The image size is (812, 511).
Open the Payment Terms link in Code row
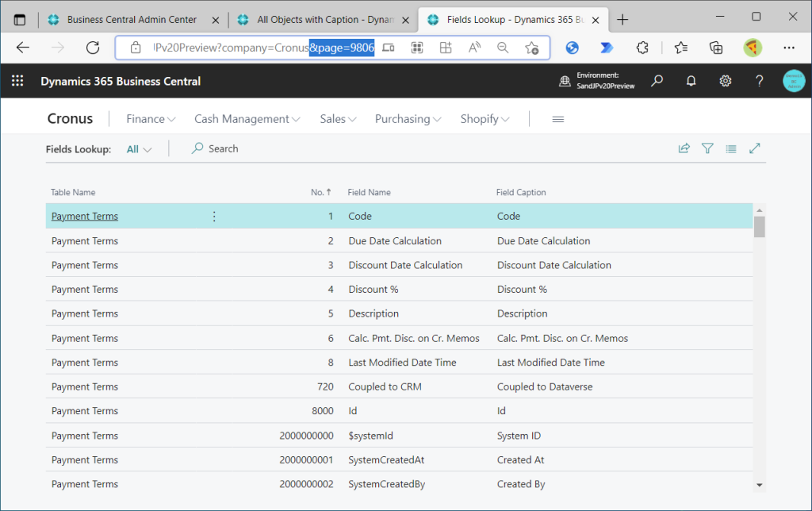85,216
